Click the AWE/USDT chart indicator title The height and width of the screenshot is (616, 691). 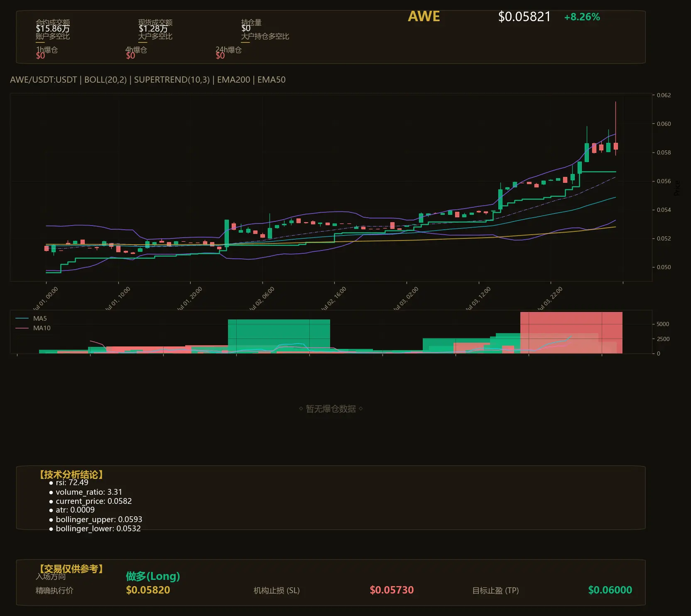(x=148, y=80)
